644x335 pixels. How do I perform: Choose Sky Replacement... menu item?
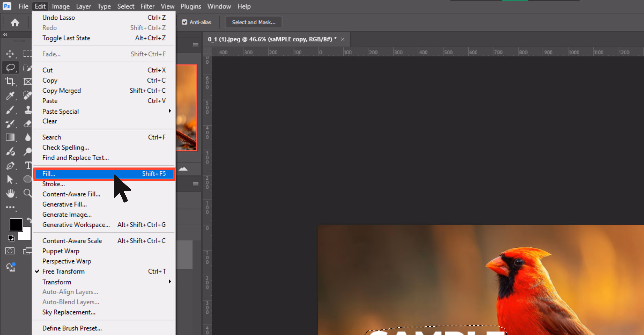pos(104,312)
